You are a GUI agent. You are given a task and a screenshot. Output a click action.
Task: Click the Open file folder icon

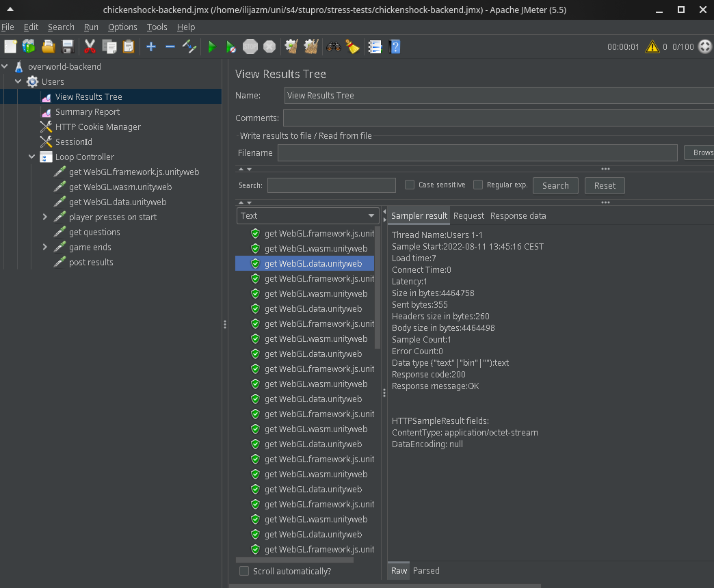(49, 46)
